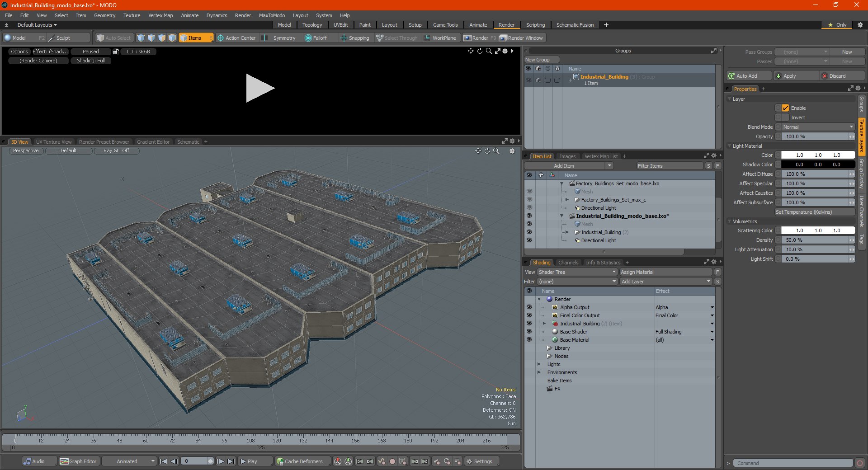The width and height of the screenshot is (868, 470).
Task: Open the Graph Editor
Action: point(79,461)
